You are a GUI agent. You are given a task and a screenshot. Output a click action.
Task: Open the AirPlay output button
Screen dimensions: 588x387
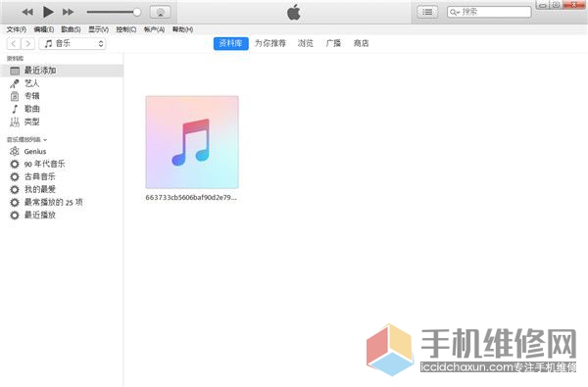[x=160, y=13]
